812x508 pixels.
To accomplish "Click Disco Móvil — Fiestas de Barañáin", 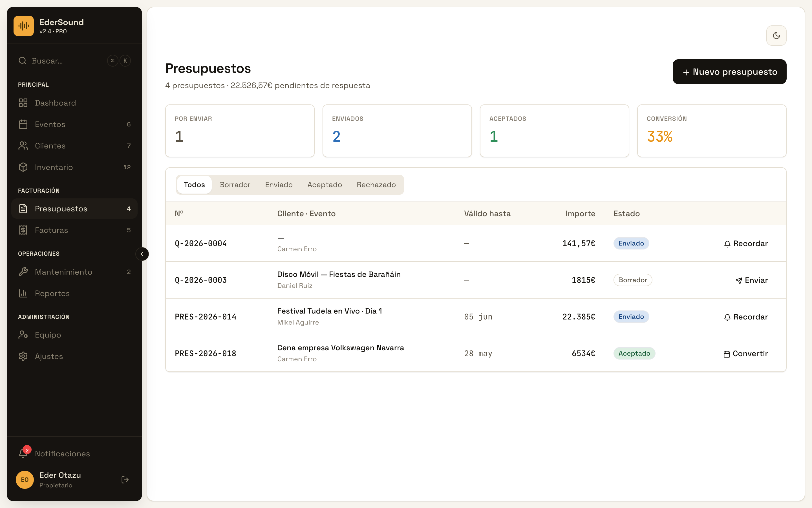I will coord(339,274).
